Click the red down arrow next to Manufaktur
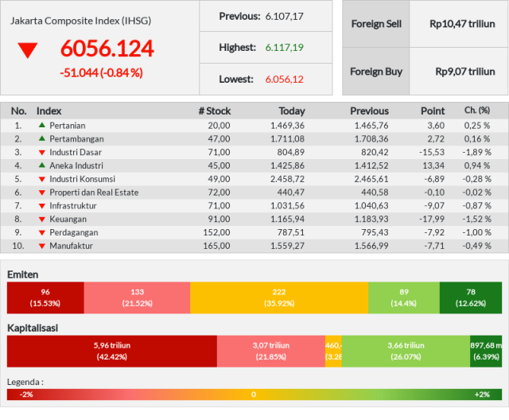509x420 pixels. click(x=42, y=246)
